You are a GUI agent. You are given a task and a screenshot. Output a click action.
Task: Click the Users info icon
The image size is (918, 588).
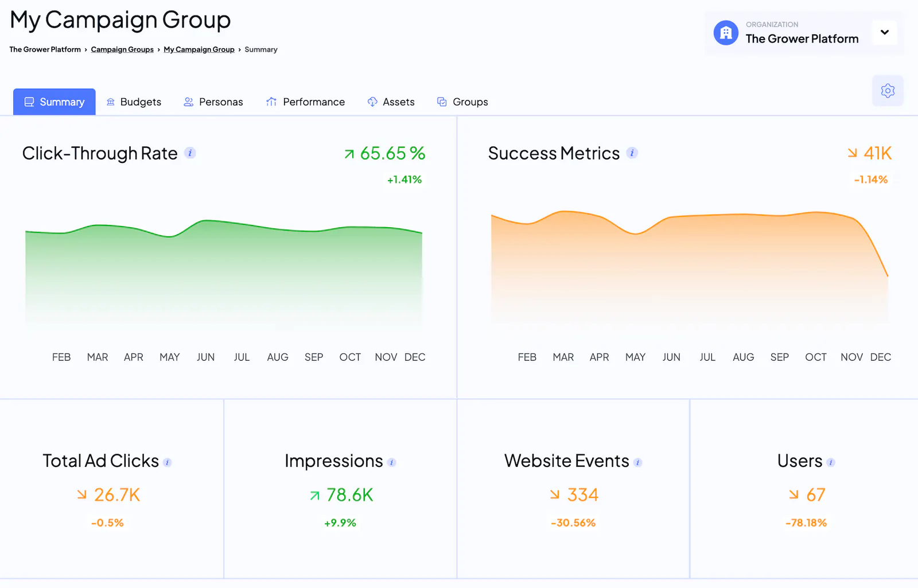point(831,462)
